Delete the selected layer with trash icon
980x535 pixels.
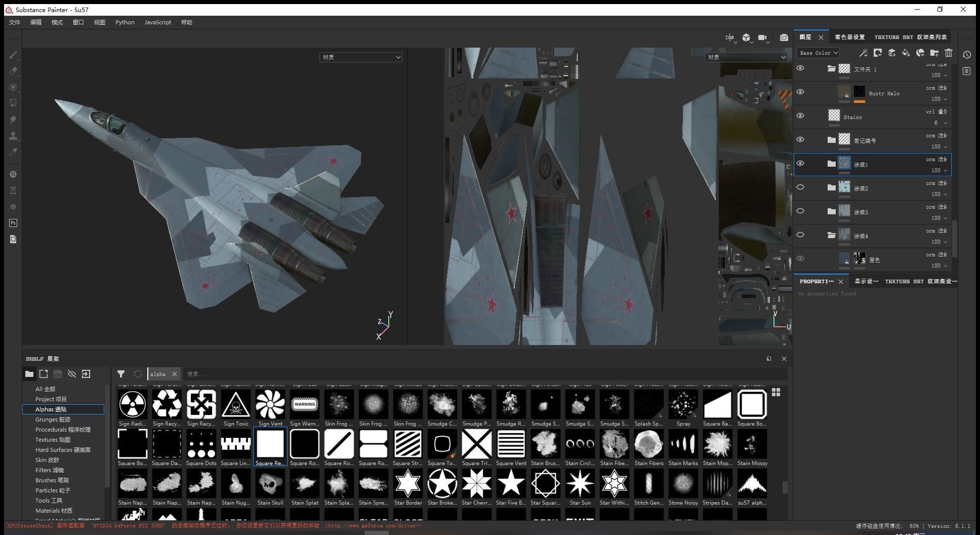[949, 53]
